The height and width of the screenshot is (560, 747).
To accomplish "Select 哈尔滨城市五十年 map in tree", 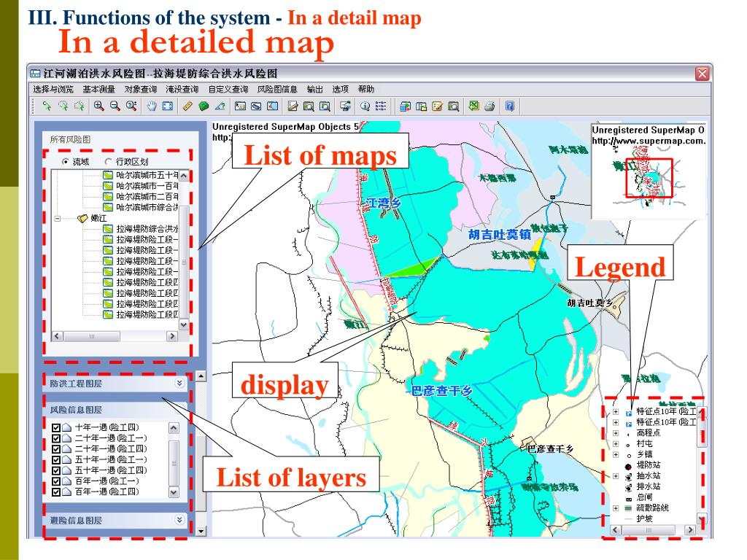I will (x=147, y=175).
